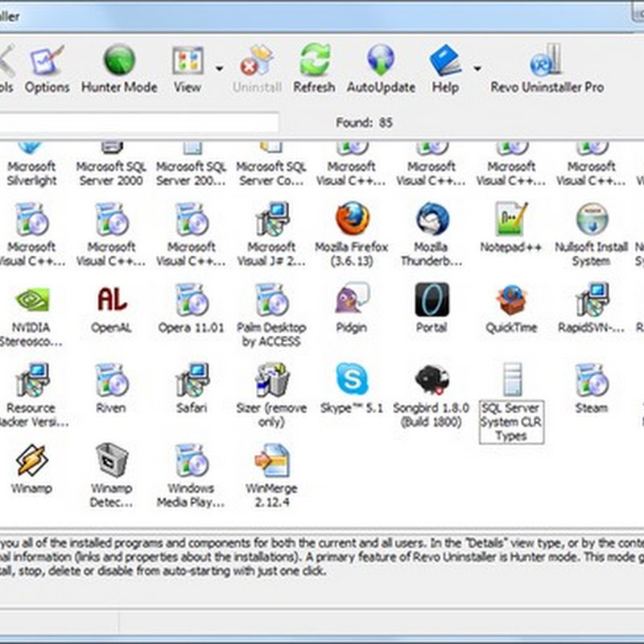Select the Microsoft SQL Server Co... entry
644x644 pixels.
click(x=271, y=164)
